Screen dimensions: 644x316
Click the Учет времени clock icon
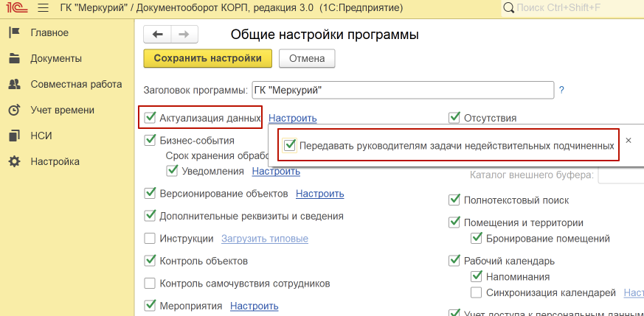point(13,110)
